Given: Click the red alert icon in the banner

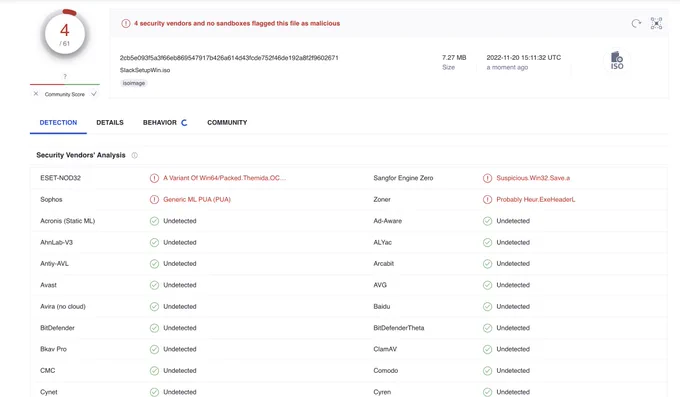Looking at the screenshot, I should pos(126,23).
